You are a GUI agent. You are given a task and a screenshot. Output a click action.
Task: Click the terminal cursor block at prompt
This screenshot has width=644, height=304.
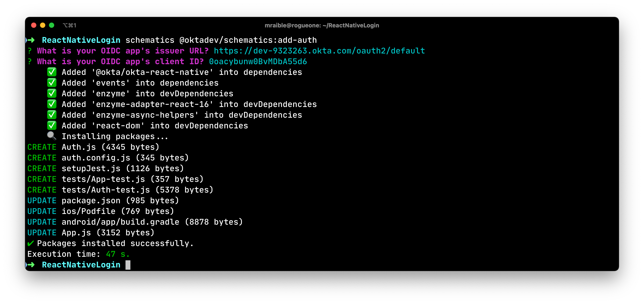(x=128, y=265)
